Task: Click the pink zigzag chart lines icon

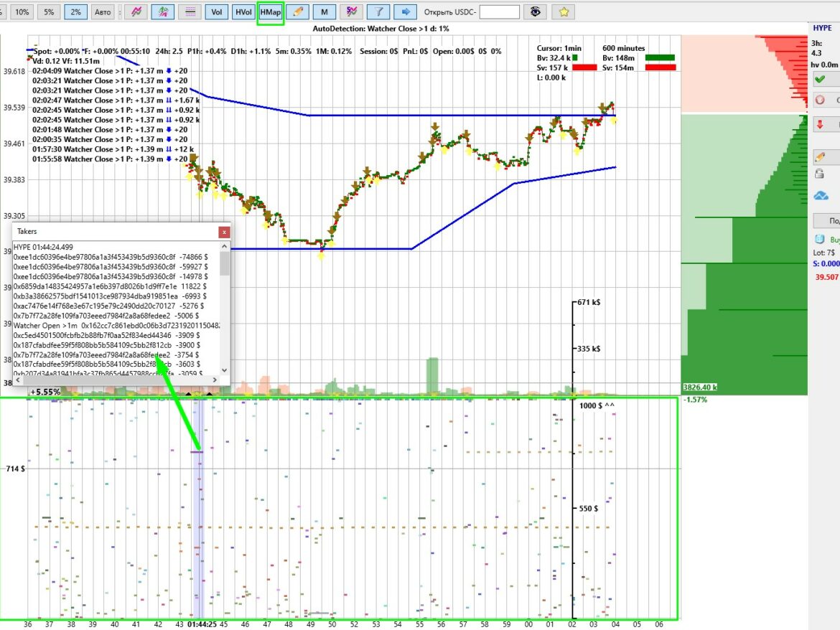Action: (136, 12)
